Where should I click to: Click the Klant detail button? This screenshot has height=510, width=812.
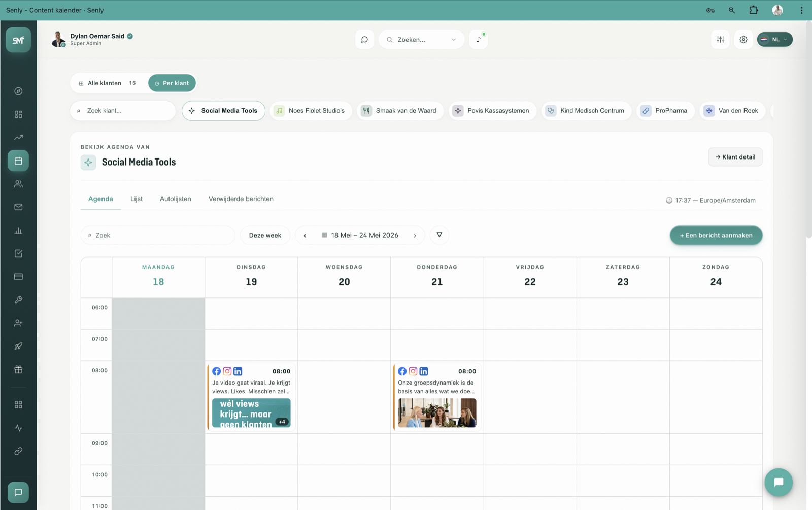735,157
